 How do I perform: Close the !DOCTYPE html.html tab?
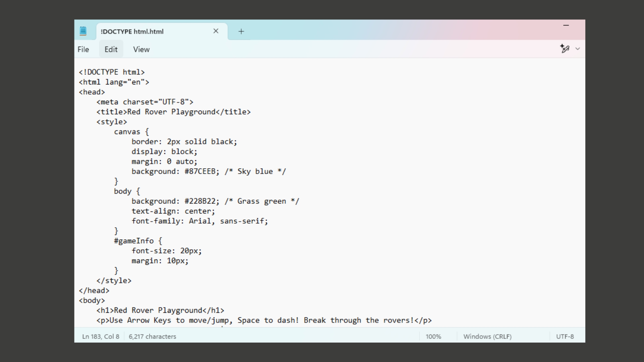click(x=216, y=31)
